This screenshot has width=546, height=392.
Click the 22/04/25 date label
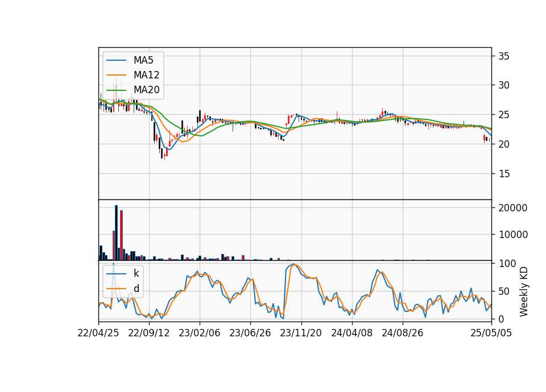98,333
